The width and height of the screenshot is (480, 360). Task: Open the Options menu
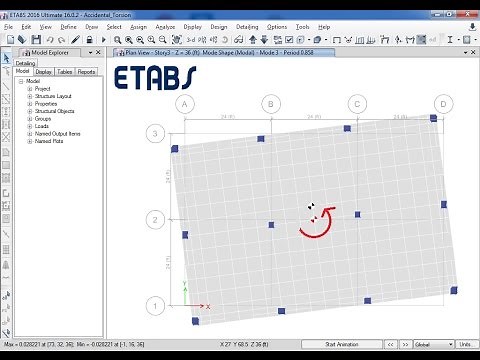[277, 27]
